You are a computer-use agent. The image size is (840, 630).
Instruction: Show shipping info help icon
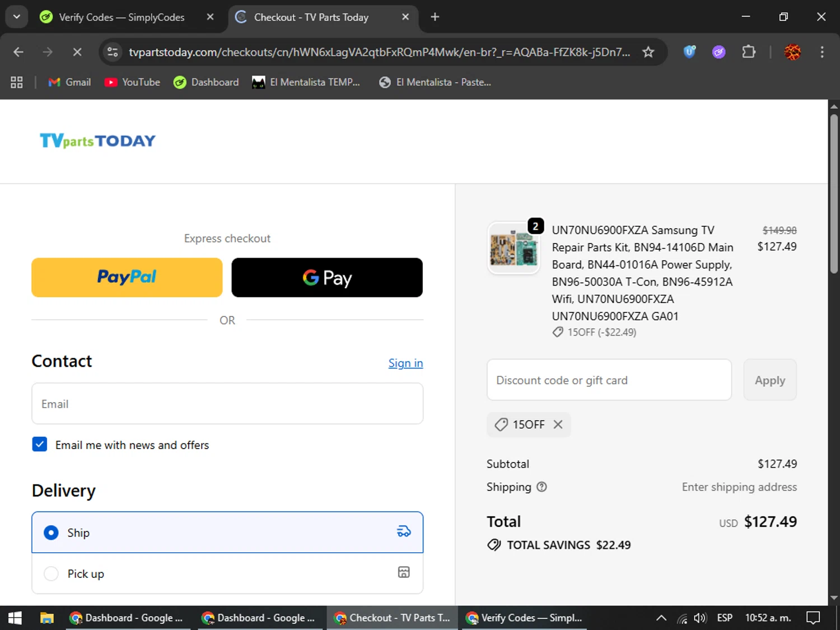coord(542,487)
